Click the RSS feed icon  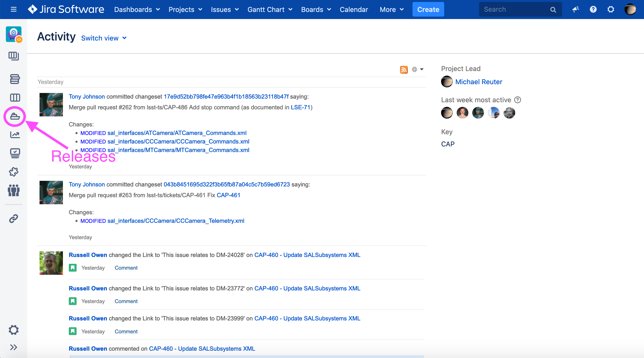coord(403,69)
